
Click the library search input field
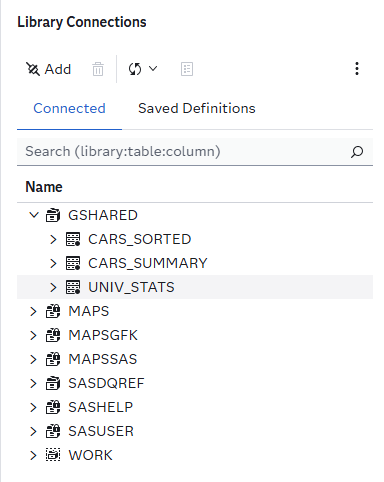[195, 152]
